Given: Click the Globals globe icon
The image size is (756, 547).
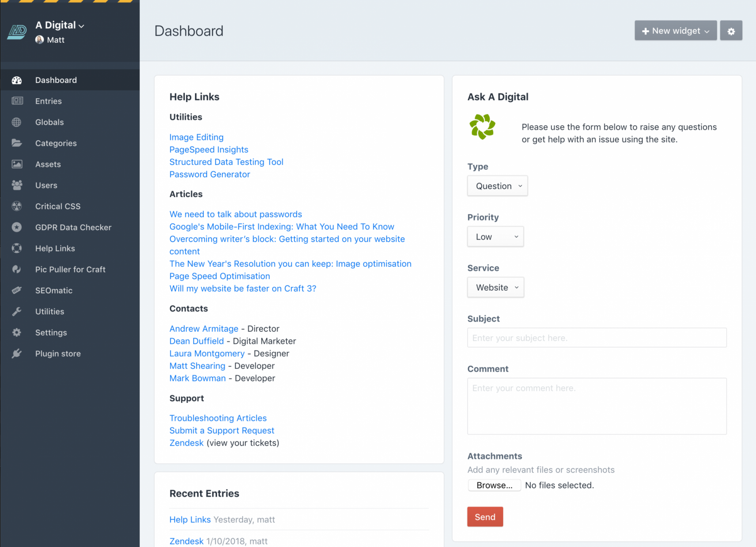Looking at the screenshot, I should (16, 122).
